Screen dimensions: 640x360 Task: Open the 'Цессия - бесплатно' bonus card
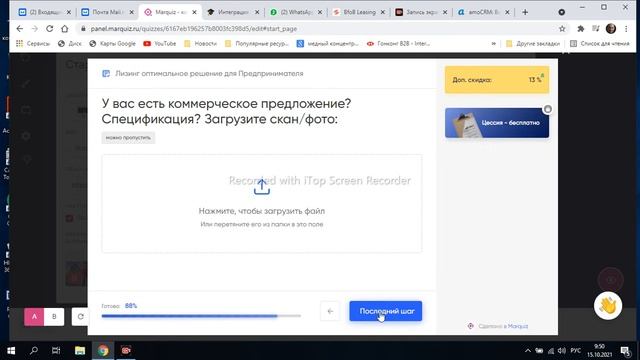click(497, 123)
